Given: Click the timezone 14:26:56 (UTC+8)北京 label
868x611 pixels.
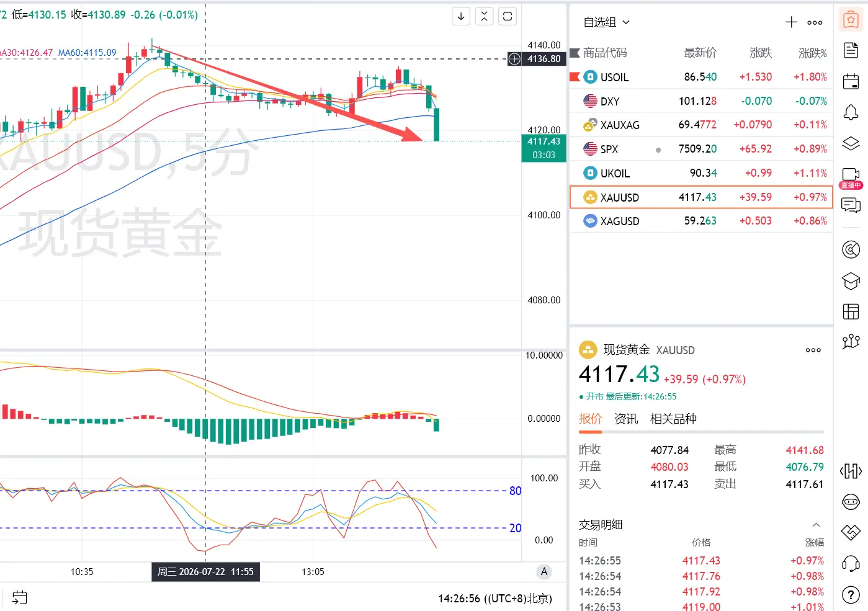Looking at the screenshot, I should pyautogui.click(x=495, y=599).
